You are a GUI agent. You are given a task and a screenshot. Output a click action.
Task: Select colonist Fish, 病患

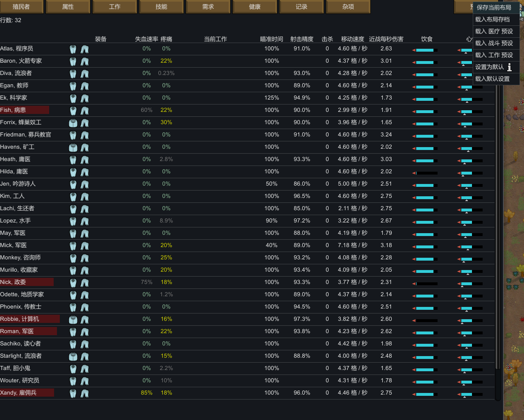pyautogui.click(x=13, y=110)
